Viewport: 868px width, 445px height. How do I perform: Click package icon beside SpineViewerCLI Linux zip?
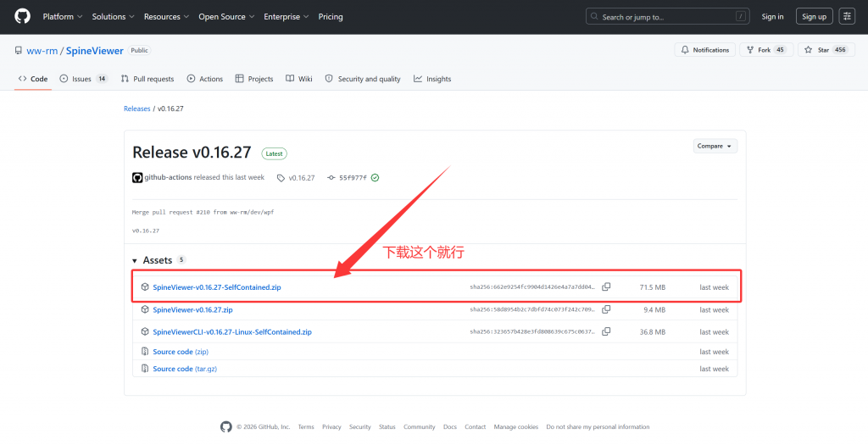click(x=145, y=331)
